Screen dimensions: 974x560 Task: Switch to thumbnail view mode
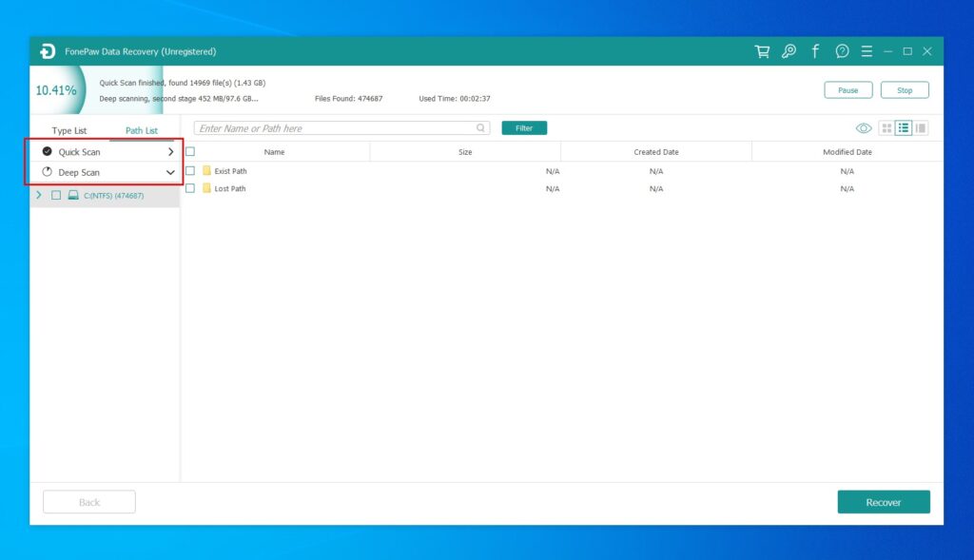(x=886, y=127)
